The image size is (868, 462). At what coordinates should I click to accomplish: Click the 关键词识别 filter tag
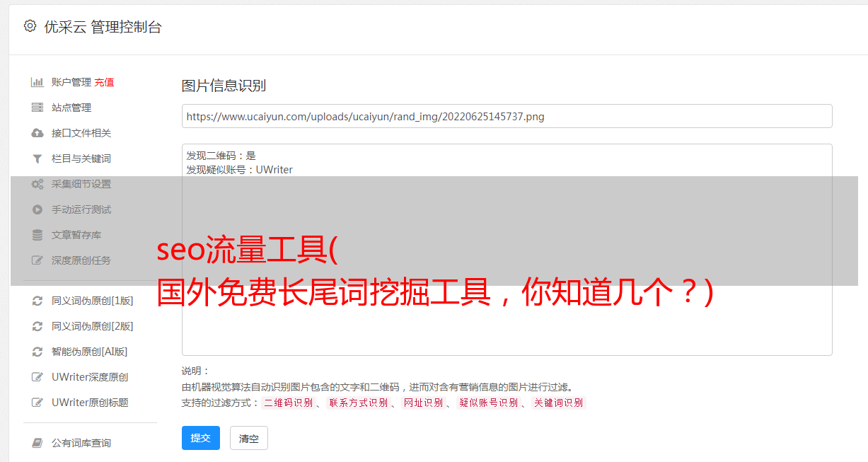click(x=559, y=403)
